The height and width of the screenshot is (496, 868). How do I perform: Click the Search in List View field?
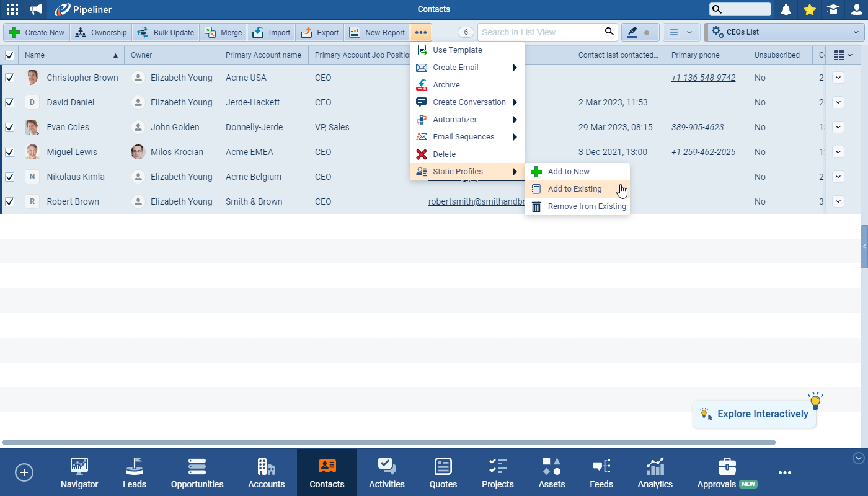539,32
